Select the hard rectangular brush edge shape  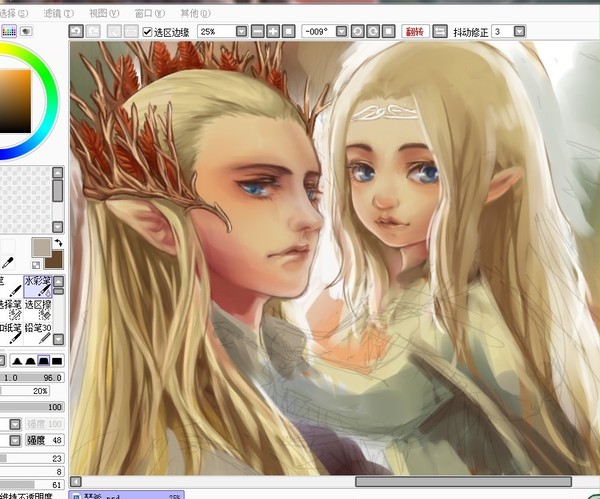click(x=57, y=360)
